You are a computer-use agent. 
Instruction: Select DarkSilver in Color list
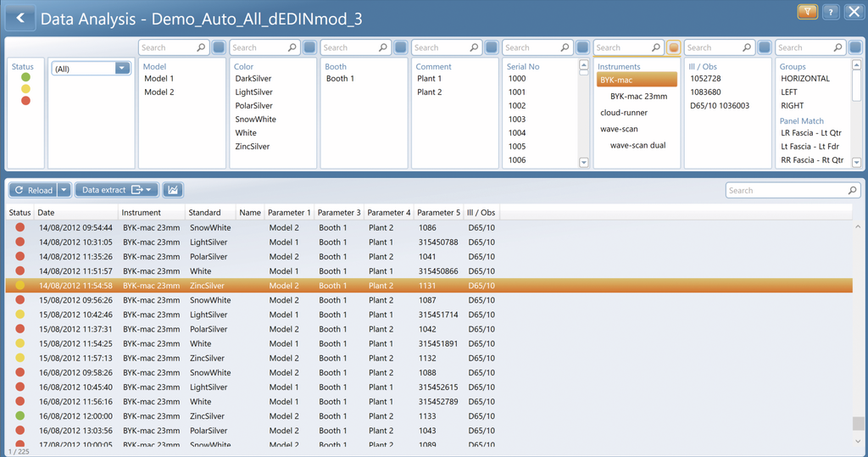click(253, 79)
